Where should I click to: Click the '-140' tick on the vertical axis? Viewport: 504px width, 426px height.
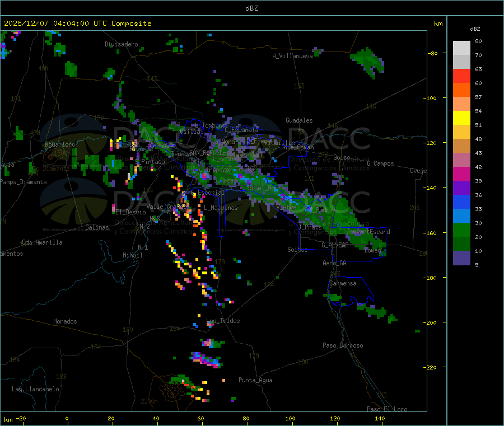(430, 188)
